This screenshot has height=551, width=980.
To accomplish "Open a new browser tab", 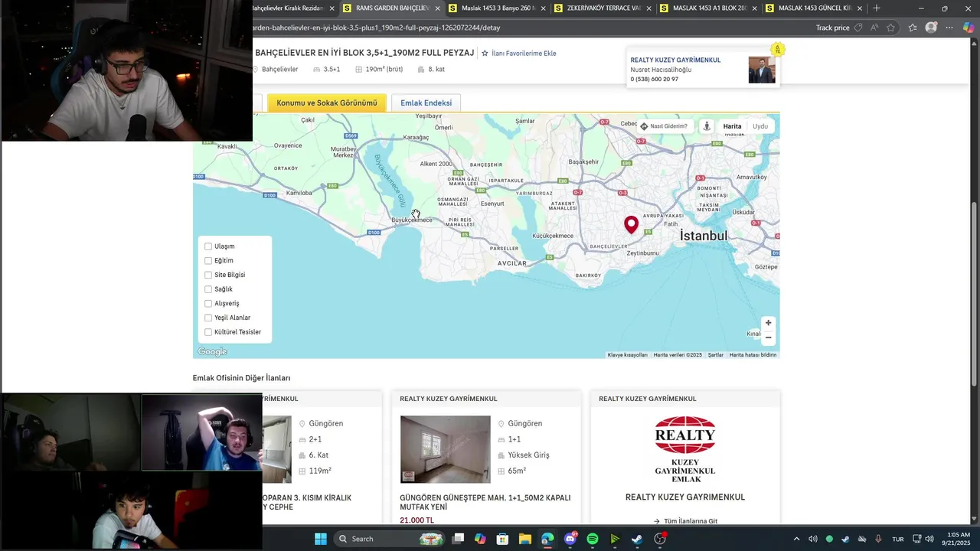I will (x=877, y=8).
